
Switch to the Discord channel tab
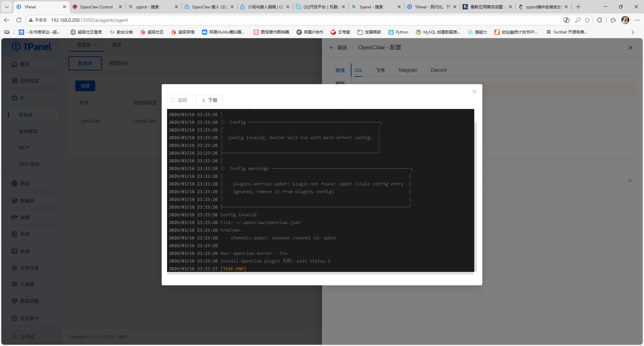[438, 70]
